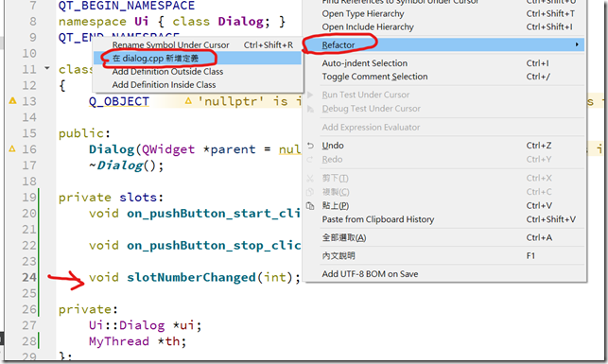Select Add UTF-8 BOM on Save

coord(444,274)
